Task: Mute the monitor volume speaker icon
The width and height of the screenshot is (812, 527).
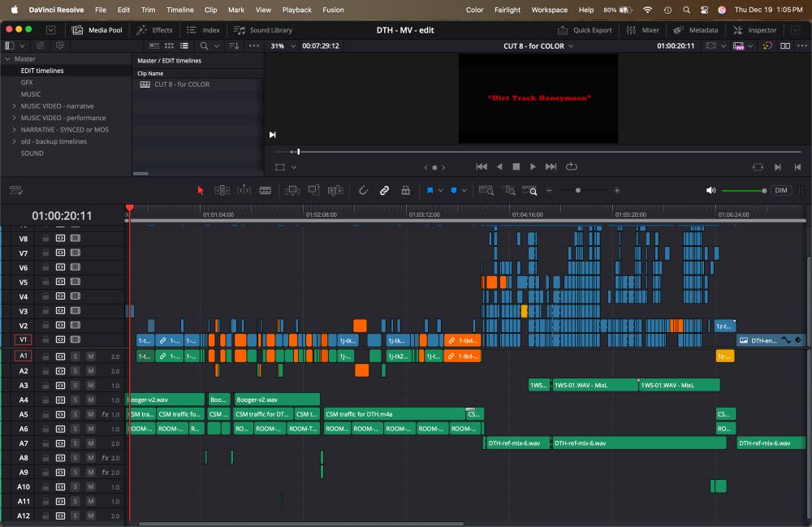Action: coord(711,191)
